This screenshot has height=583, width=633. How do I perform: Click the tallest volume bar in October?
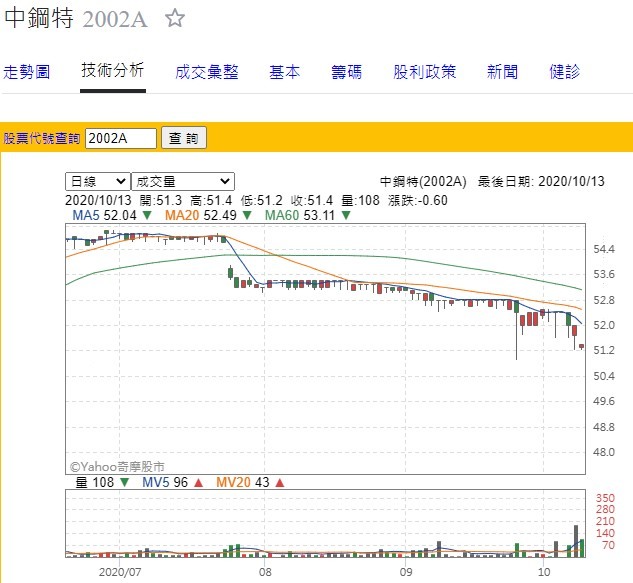click(576, 541)
